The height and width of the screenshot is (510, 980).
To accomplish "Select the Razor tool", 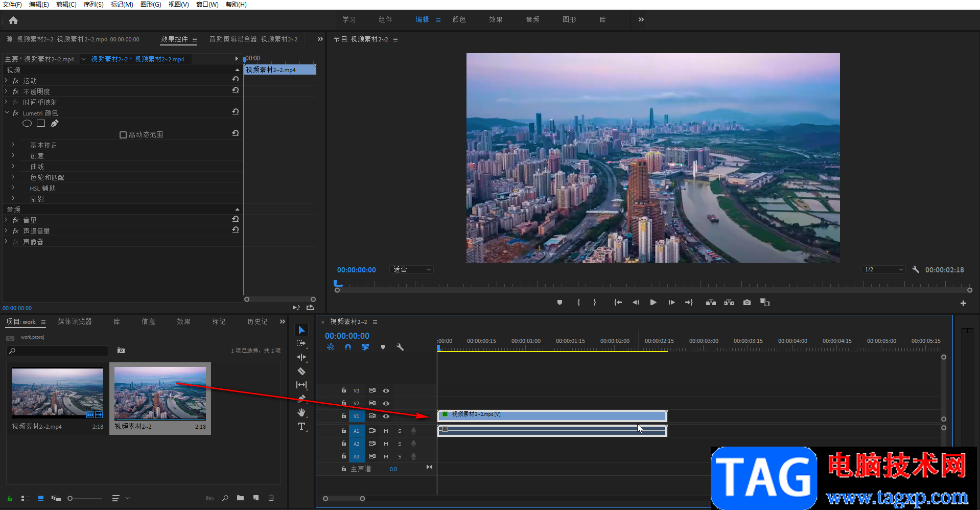I will point(301,371).
